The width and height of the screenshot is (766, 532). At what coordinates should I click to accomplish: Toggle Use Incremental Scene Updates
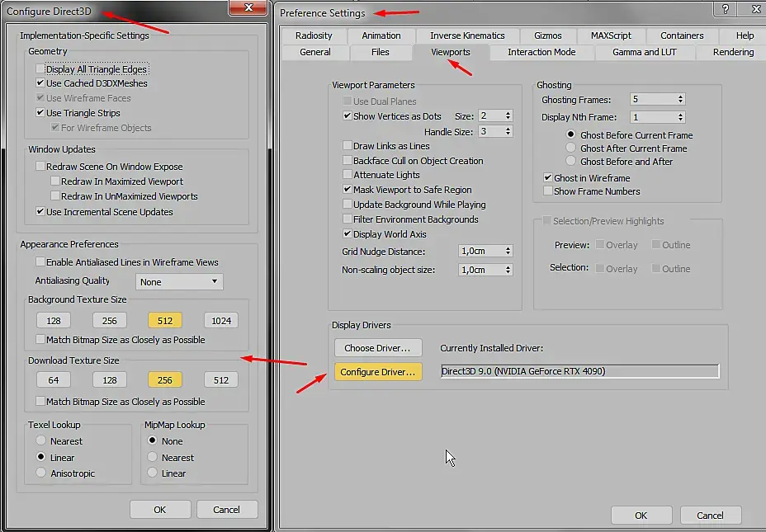coord(40,212)
